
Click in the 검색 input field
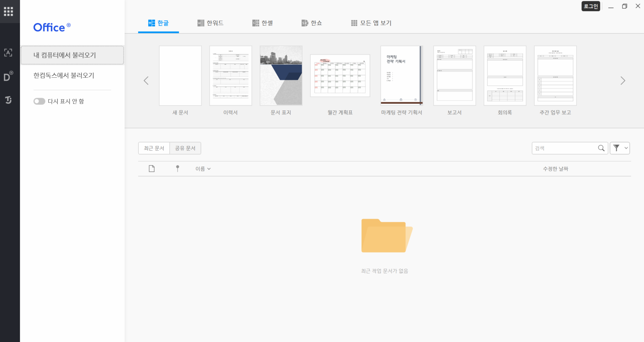coord(565,148)
